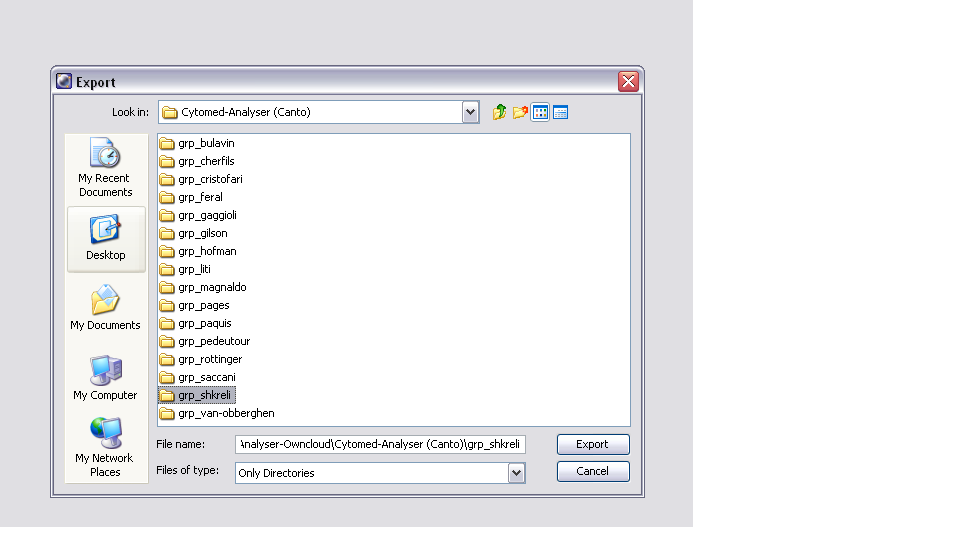The height and width of the screenshot is (540, 960).
Task: Go to My Documents location
Action: click(x=105, y=308)
